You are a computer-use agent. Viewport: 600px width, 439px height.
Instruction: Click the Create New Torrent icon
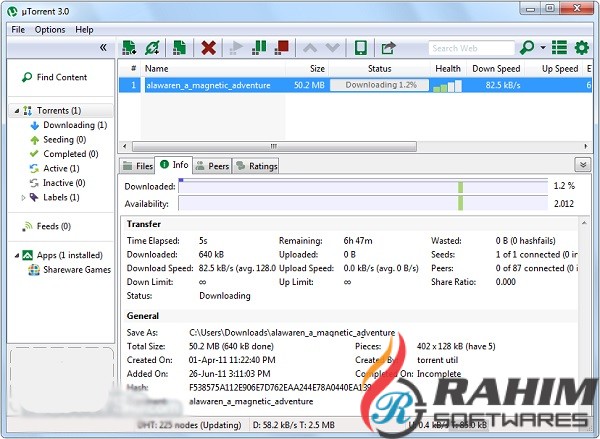(x=179, y=48)
